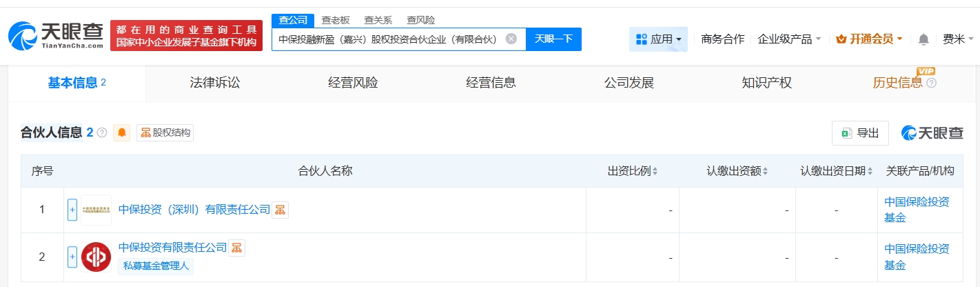Screen dimensions: 980x287
Task: Click the notification bell in header
Action: pos(923,39)
